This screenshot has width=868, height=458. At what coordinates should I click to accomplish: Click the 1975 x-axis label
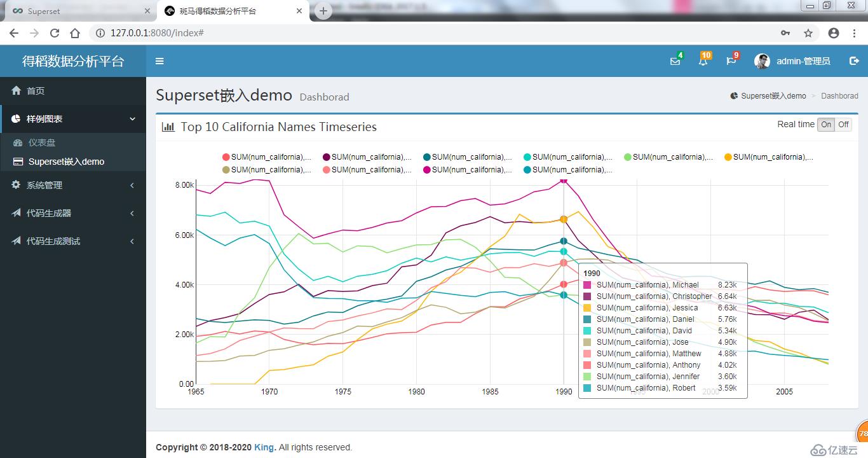point(343,392)
